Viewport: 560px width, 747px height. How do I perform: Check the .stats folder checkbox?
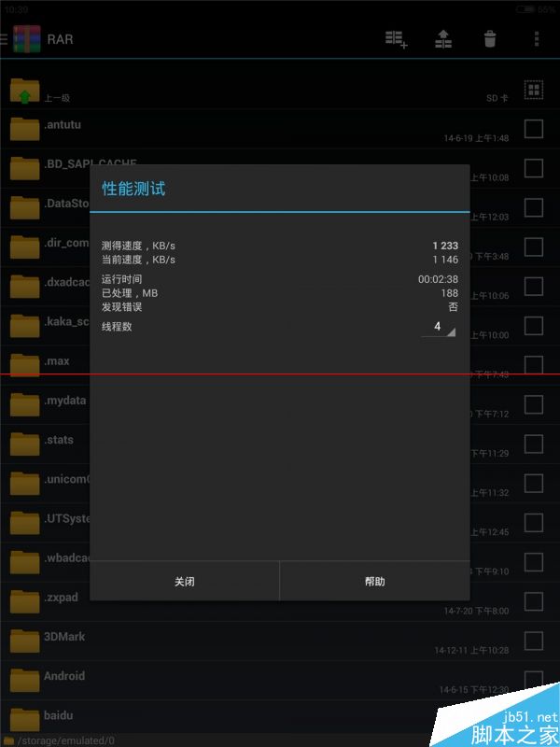click(534, 444)
